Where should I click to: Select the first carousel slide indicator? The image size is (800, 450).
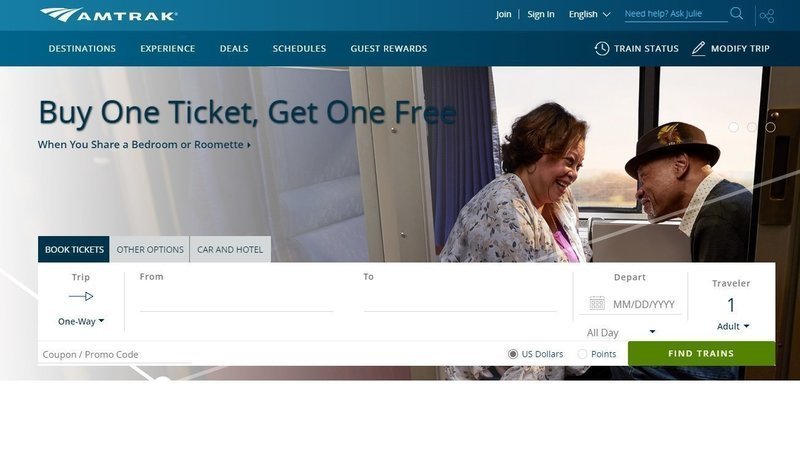pyautogui.click(x=733, y=127)
